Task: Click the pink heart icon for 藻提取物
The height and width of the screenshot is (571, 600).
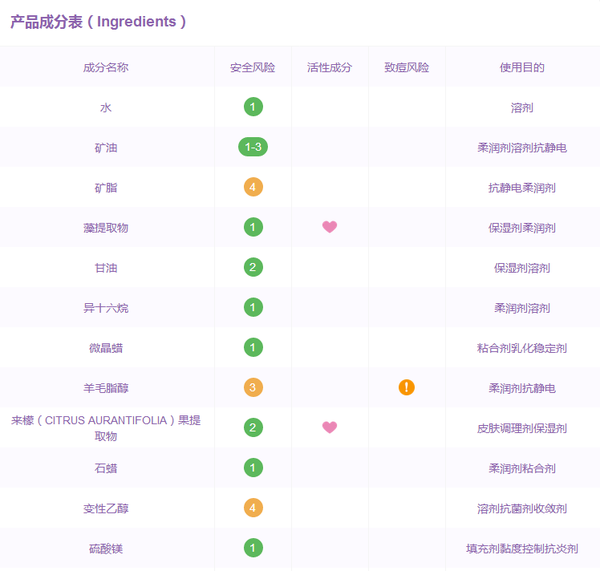Action: click(329, 227)
